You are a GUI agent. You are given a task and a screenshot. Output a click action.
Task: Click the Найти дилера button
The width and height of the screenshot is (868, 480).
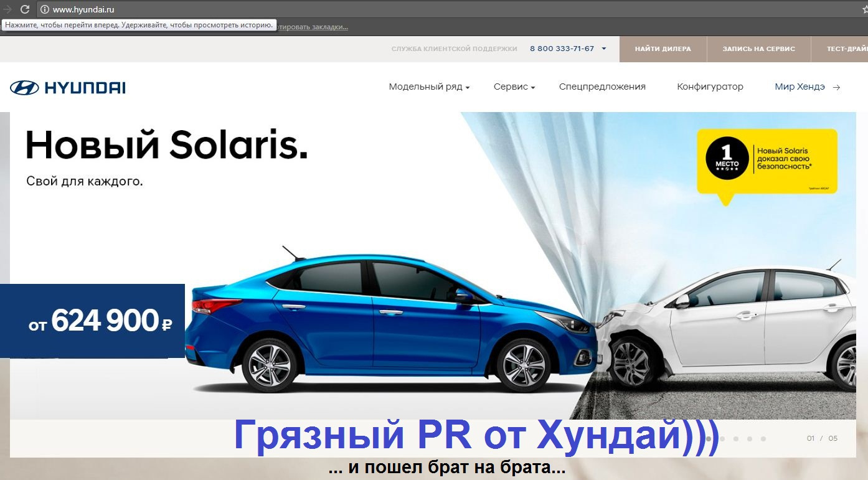coord(663,49)
